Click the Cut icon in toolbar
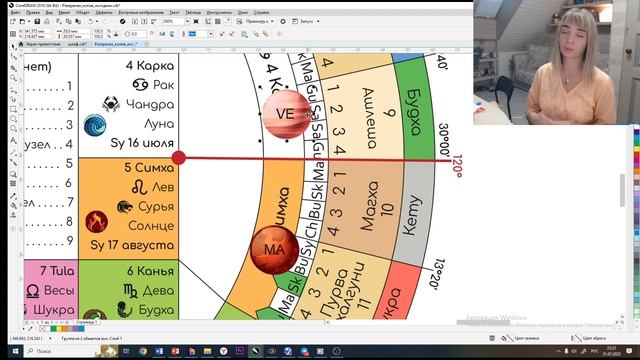 pos(58,21)
